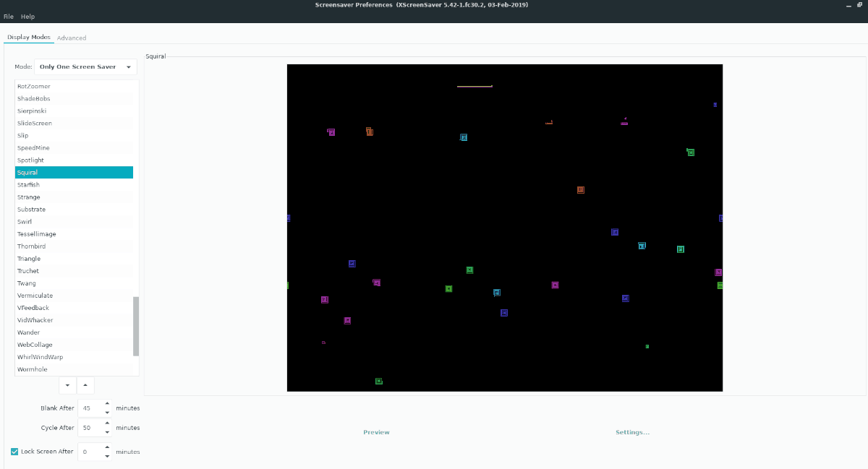This screenshot has height=469, width=868.
Task: Open the Mode dropdown
Action: click(85, 66)
